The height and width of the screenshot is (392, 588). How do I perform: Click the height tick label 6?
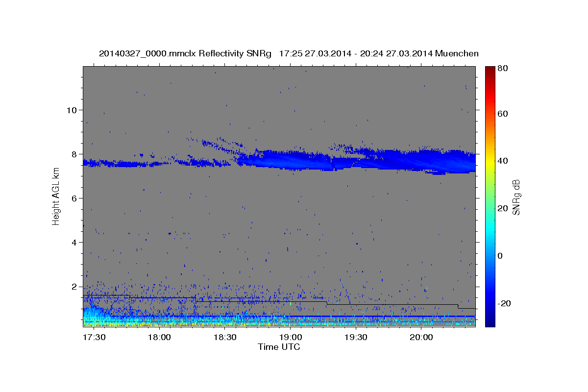tap(74, 198)
